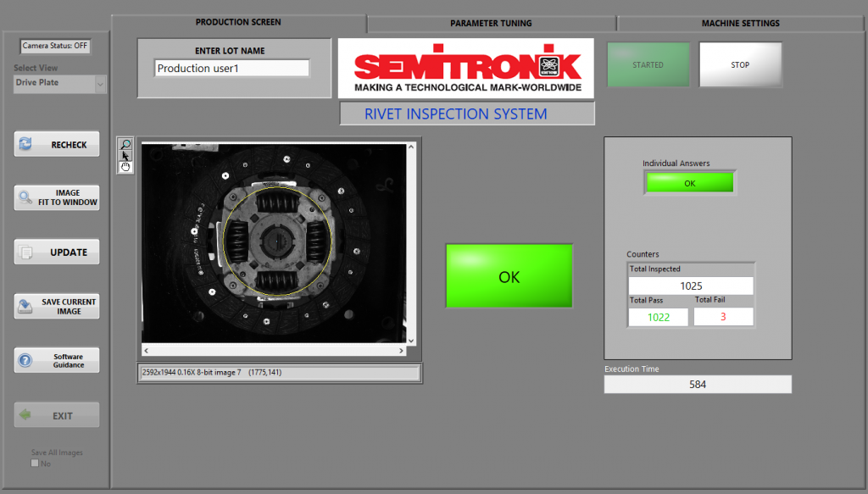Toggle the Save All Images checkbox
The image size is (868, 494).
pos(35,463)
